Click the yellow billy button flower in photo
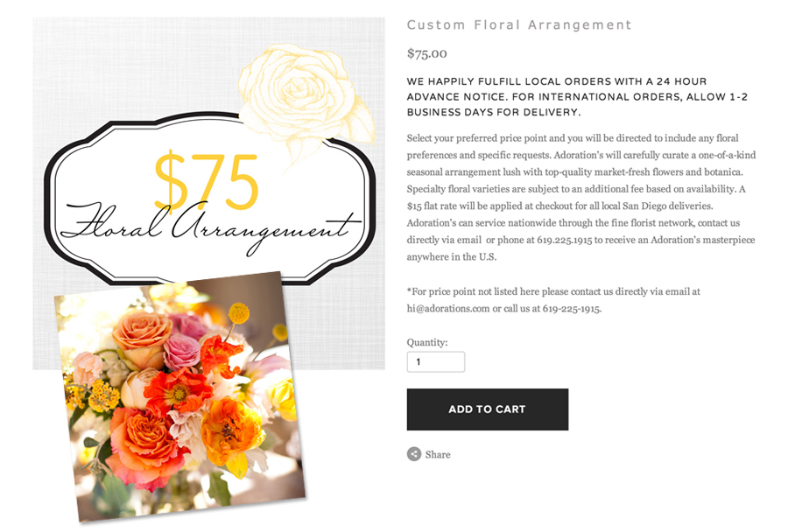Viewport: 788px width, 532px height. point(239,313)
